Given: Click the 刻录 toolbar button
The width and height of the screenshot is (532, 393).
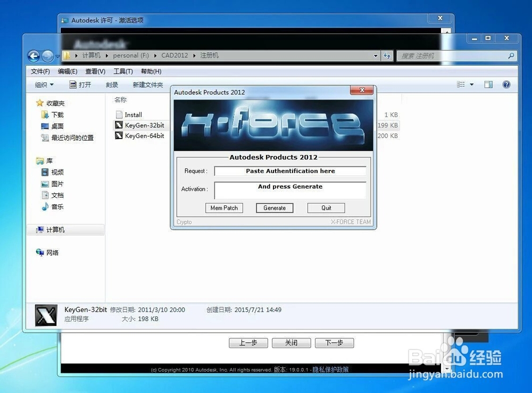Looking at the screenshot, I should pos(112,85).
